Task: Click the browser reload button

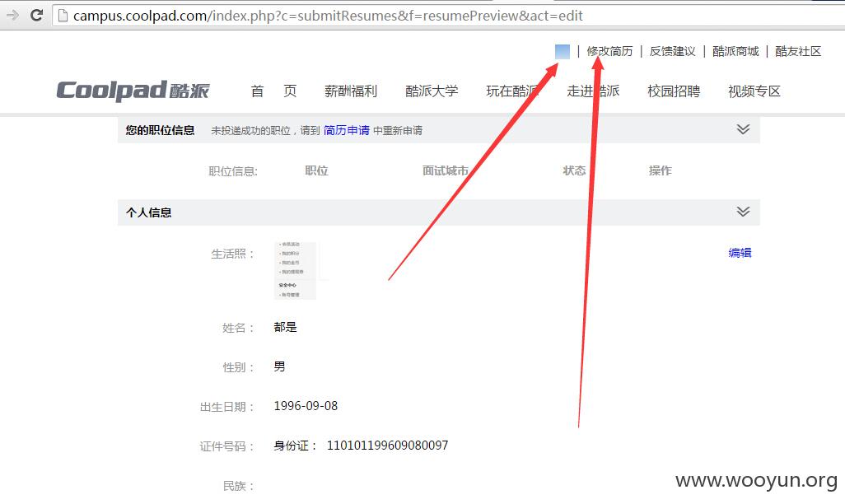Action: click(36, 15)
